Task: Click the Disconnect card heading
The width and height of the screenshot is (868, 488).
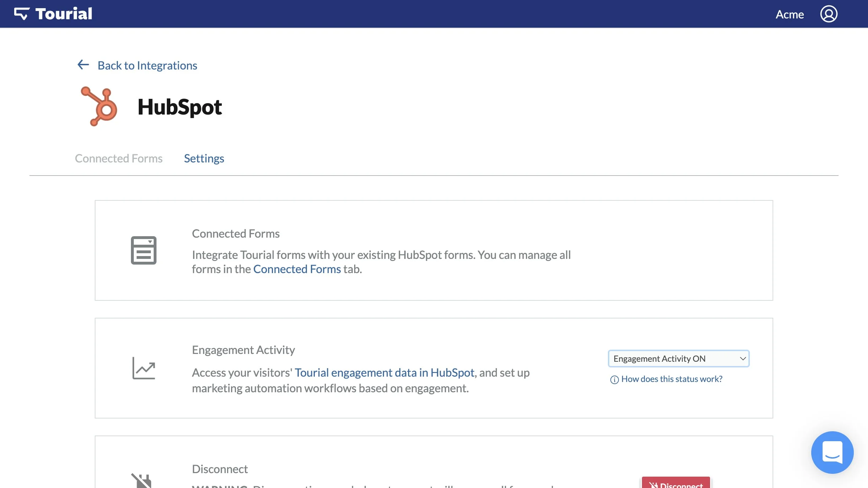Action: [220, 469]
